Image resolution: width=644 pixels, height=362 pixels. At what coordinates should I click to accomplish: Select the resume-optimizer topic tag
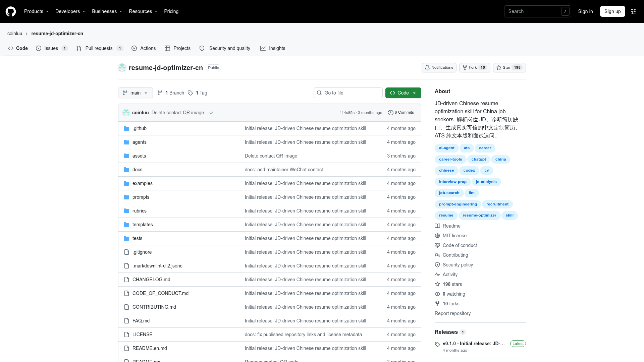tap(479, 216)
